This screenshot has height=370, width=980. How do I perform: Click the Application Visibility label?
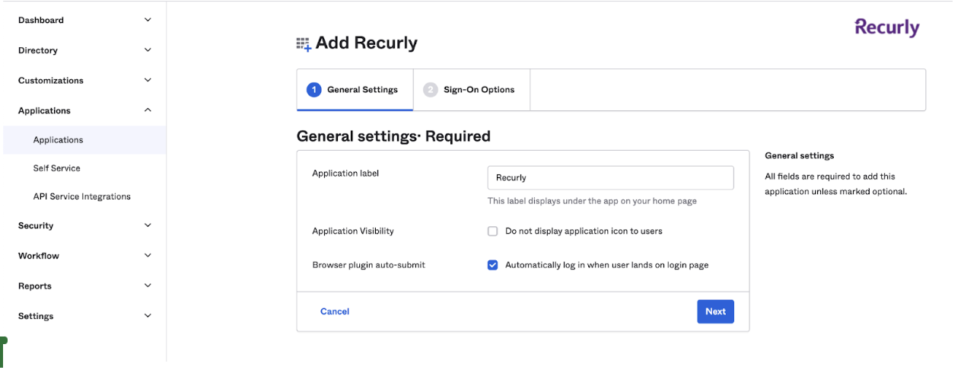coord(353,231)
